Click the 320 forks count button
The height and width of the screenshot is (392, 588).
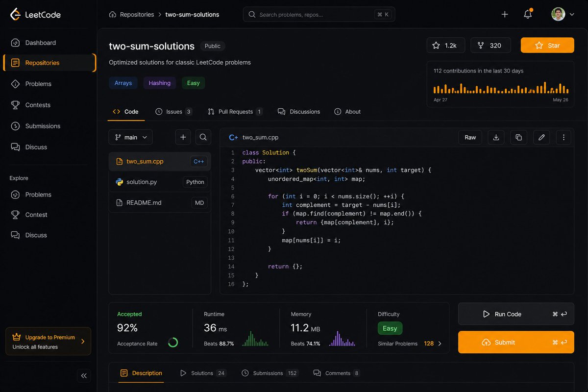490,45
